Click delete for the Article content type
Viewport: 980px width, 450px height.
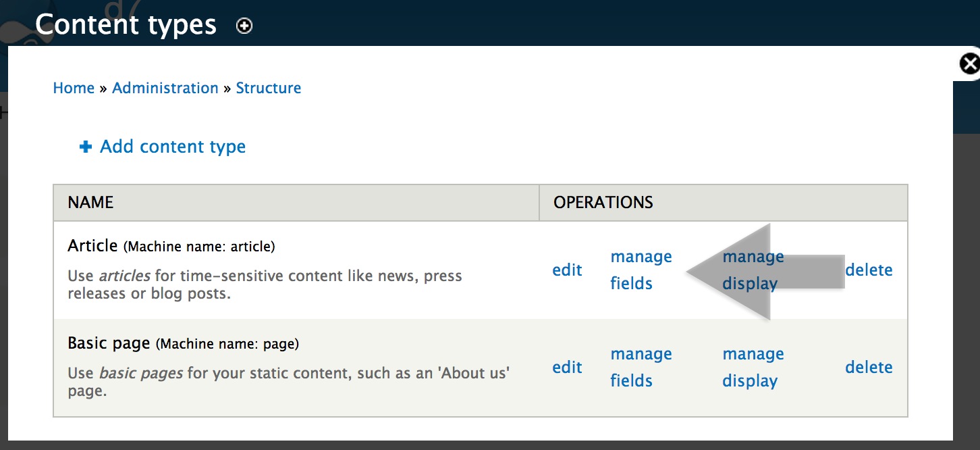pyautogui.click(x=869, y=270)
